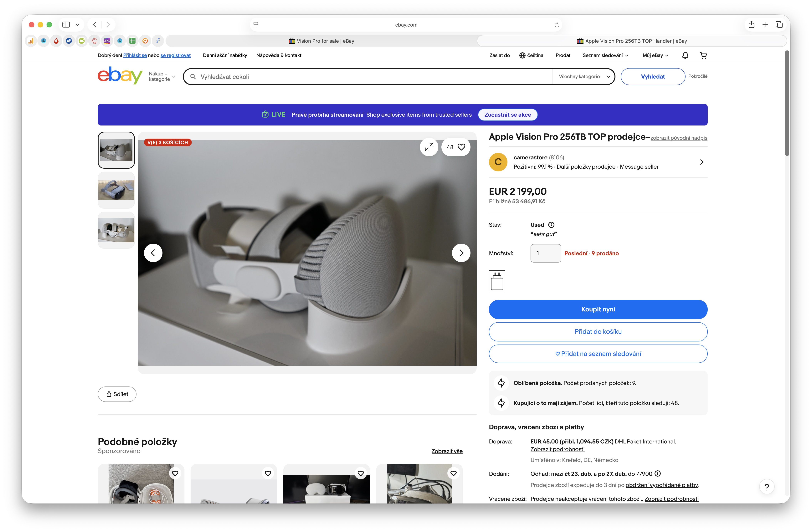The width and height of the screenshot is (812, 532).
Task: Select second product thumbnail image
Action: tap(116, 190)
